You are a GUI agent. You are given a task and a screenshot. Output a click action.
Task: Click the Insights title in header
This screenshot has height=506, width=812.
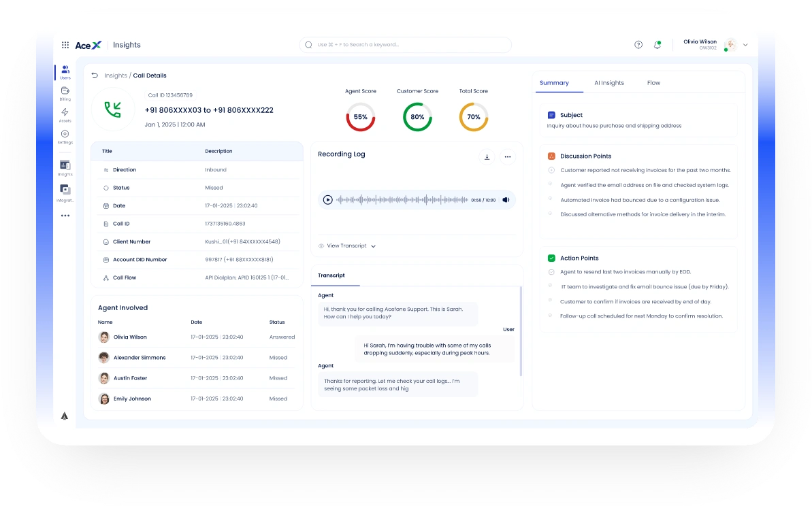pos(127,45)
